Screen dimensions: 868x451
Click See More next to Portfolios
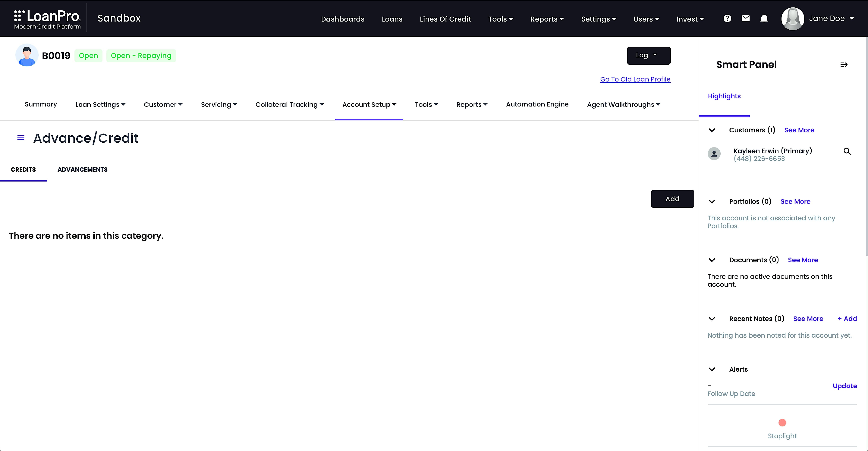click(795, 201)
